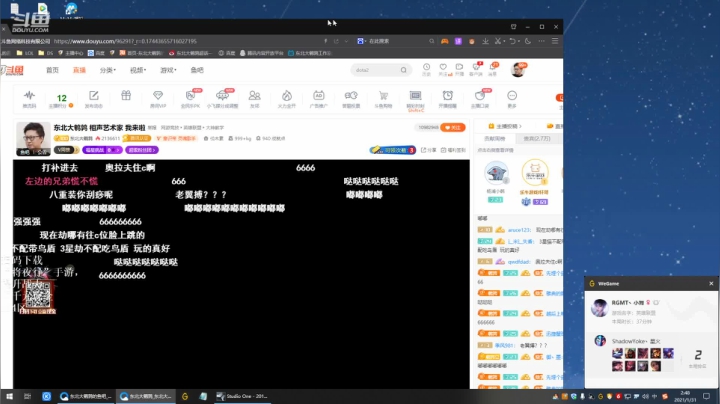Click the streamer profile picture thumbnail

coord(33,139)
